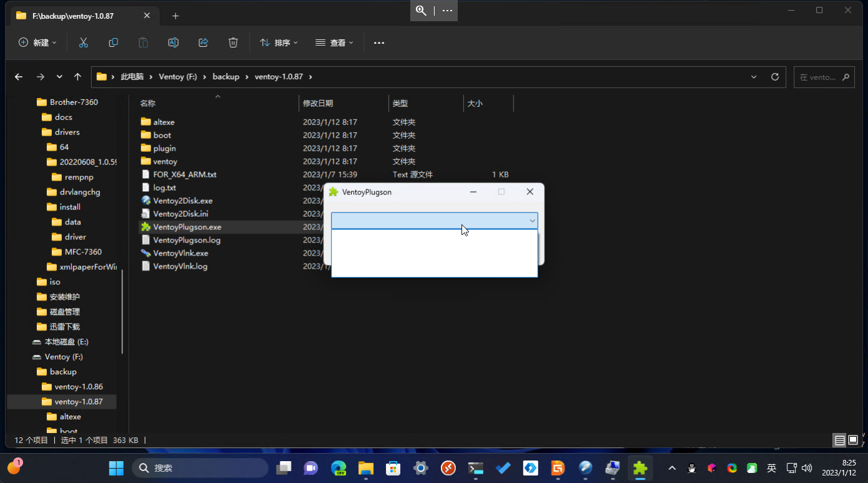The width and height of the screenshot is (868, 483).
Task: Switch to large thumbnails view in status bar
Action: click(x=854, y=441)
